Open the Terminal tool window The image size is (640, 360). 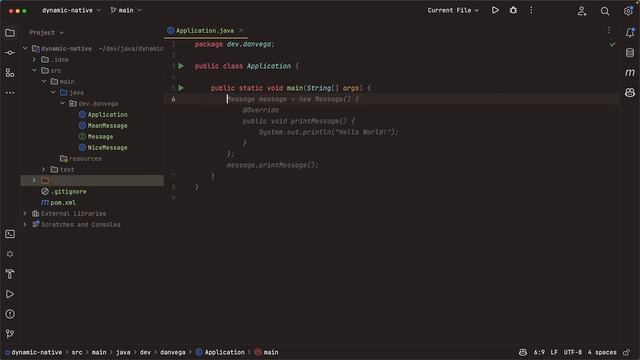click(10, 234)
